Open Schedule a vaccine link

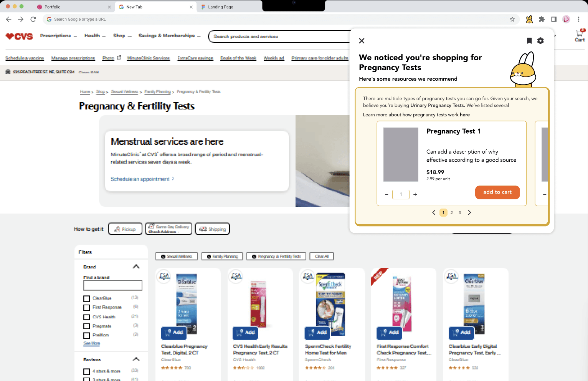(25, 58)
